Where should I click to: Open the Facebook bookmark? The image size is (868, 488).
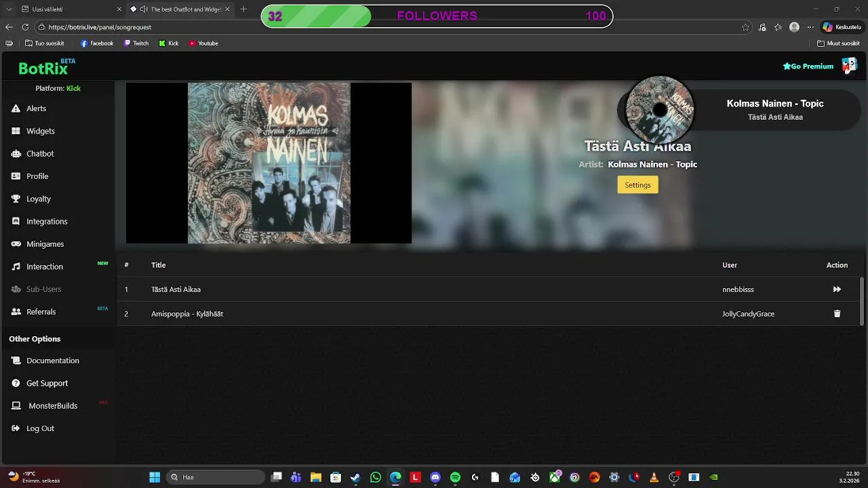click(x=97, y=43)
